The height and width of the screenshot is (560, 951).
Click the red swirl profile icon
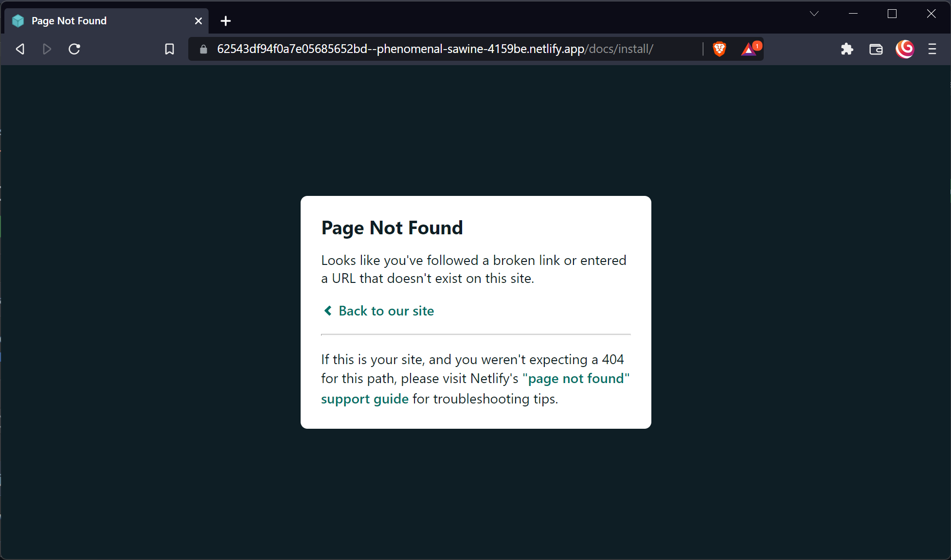pos(904,49)
